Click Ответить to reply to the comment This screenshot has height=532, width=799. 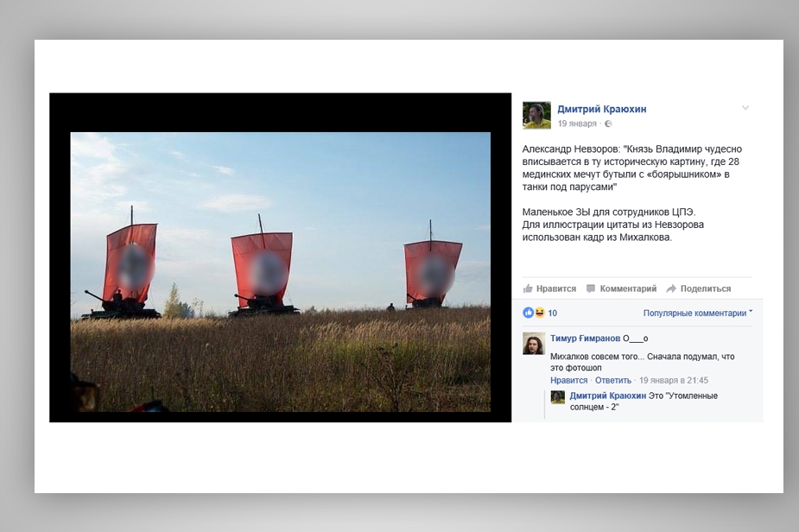pyautogui.click(x=613, y=380)
